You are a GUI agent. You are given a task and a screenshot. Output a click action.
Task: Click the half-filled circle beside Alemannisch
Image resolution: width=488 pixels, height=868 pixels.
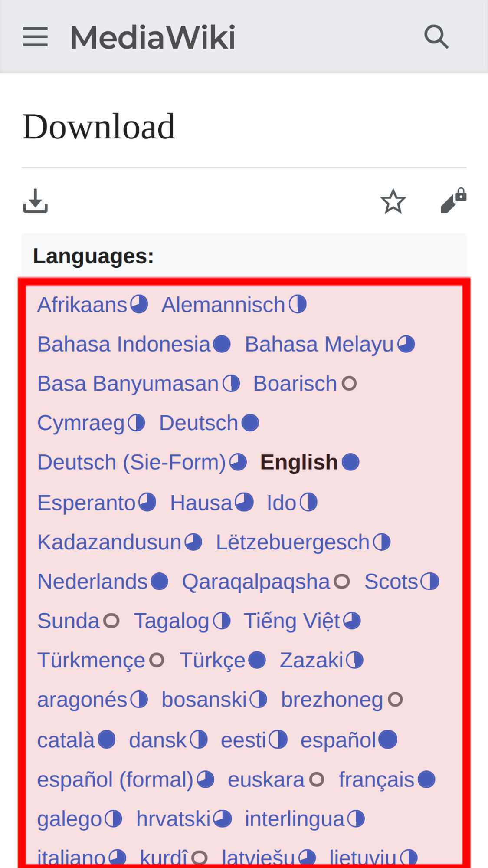point(298,304)
